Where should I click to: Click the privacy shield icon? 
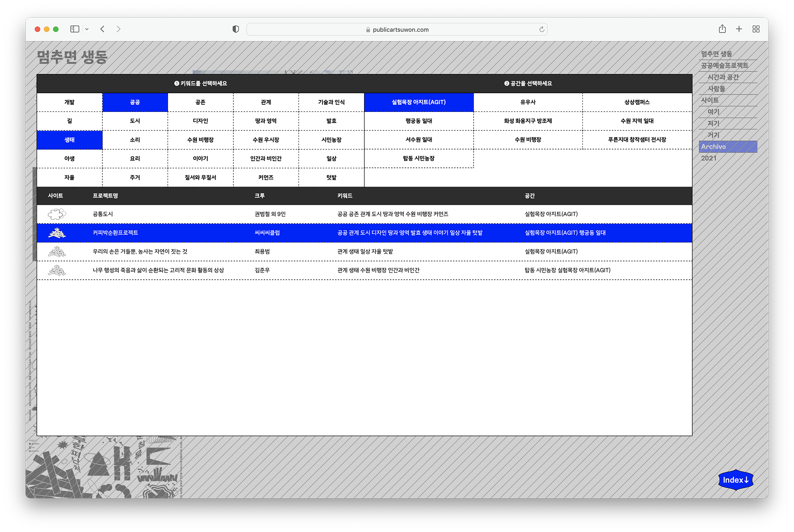point(235,29)
